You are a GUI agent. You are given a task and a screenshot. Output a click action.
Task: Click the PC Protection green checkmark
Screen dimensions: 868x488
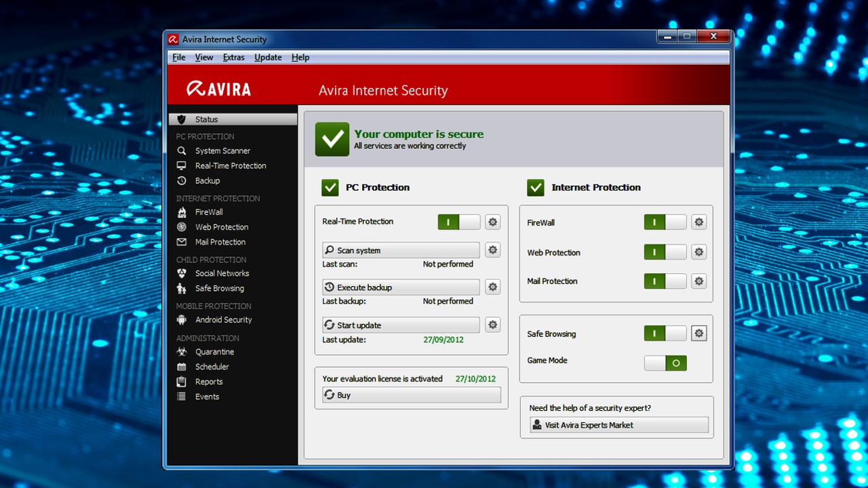click(x=330, y=187)
